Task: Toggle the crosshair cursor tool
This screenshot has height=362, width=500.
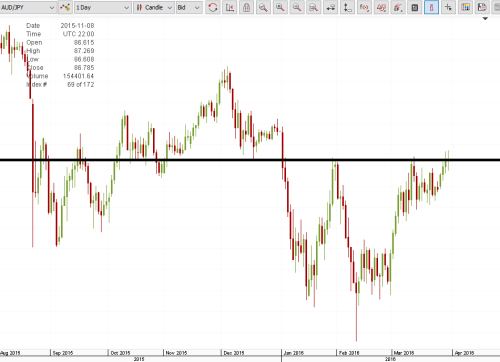Action: pyautogui.click(x=448, y=7)
